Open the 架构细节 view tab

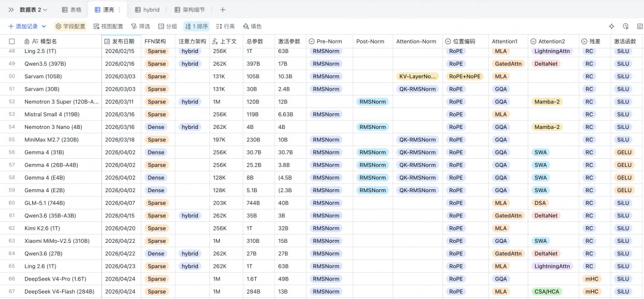(x=190, y=10)
